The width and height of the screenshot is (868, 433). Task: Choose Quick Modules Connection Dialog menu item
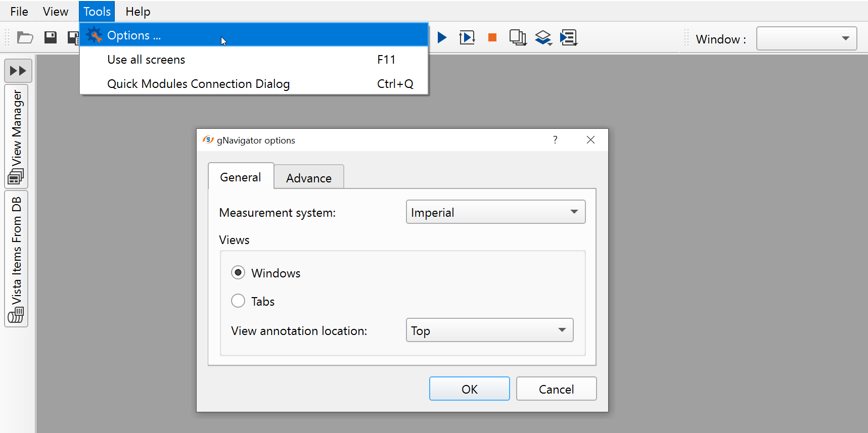[198, 84]
